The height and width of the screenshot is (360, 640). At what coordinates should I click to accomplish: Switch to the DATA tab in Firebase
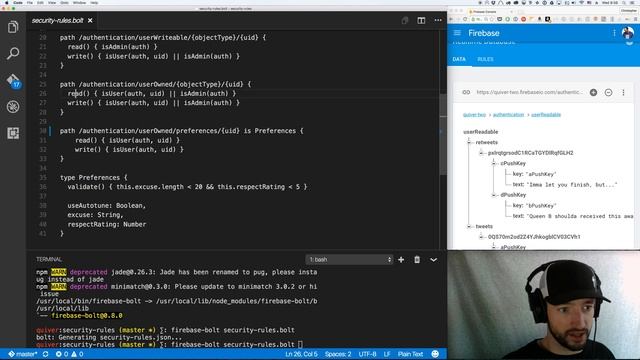(x=459, y=59)
